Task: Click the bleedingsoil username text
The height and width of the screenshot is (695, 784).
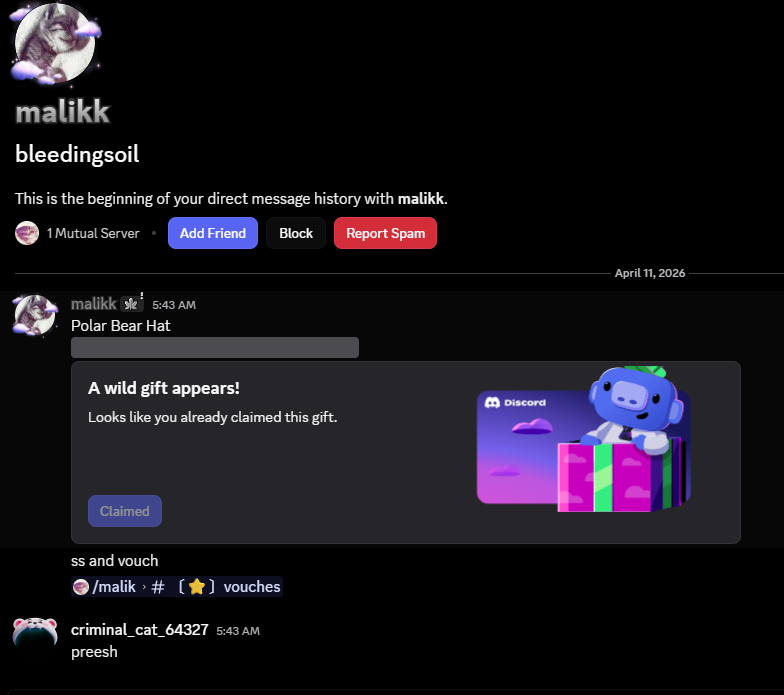Action: 77,154
